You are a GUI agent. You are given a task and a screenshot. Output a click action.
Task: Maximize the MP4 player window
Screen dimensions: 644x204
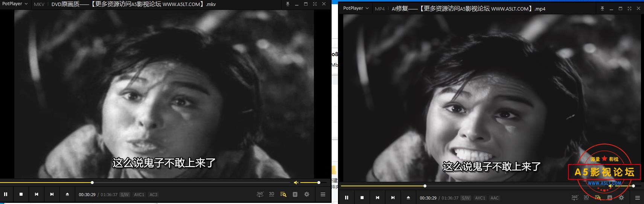pos(620,8)
